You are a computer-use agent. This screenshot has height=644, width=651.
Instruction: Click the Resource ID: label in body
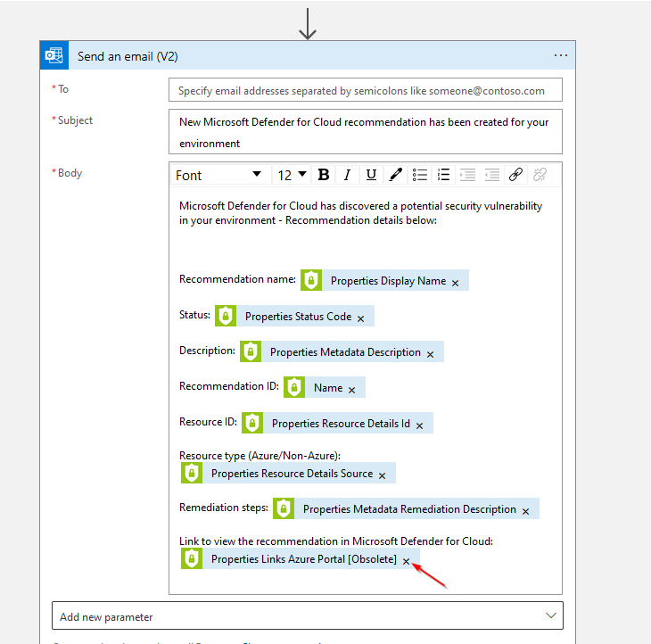(x=208, y=422)
